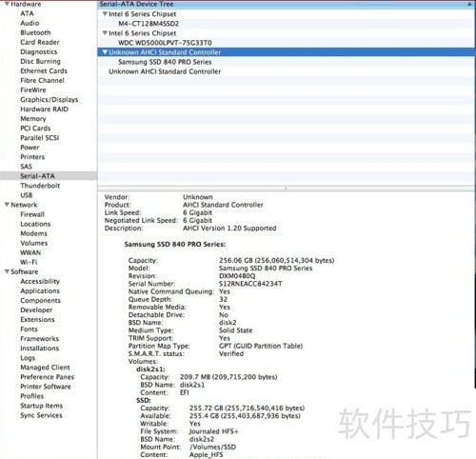This screenshot has width=476, height=459.
Task: Collapse the Hardware section triangle
Action: tap(7, 4)
